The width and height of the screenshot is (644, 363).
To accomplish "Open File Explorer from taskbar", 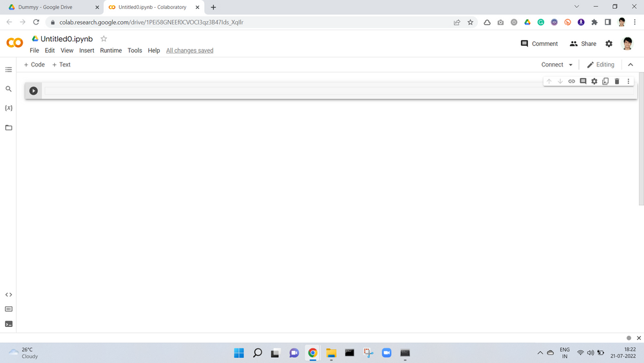I will tap(331, 353).
